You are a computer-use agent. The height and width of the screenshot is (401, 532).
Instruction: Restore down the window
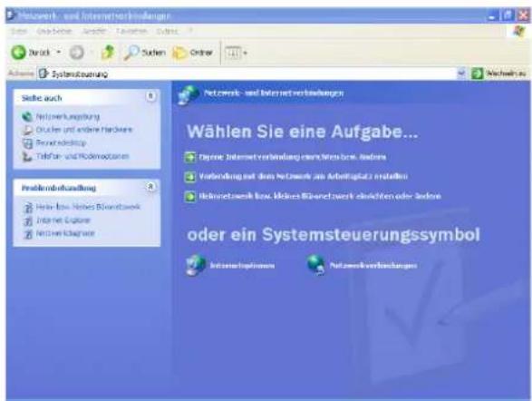coord(508,15)
